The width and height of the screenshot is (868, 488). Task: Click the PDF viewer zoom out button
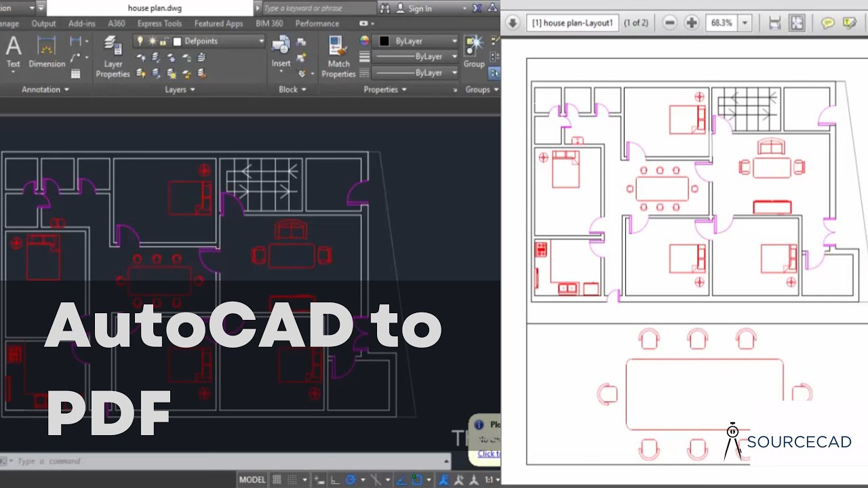click(670, 22)
